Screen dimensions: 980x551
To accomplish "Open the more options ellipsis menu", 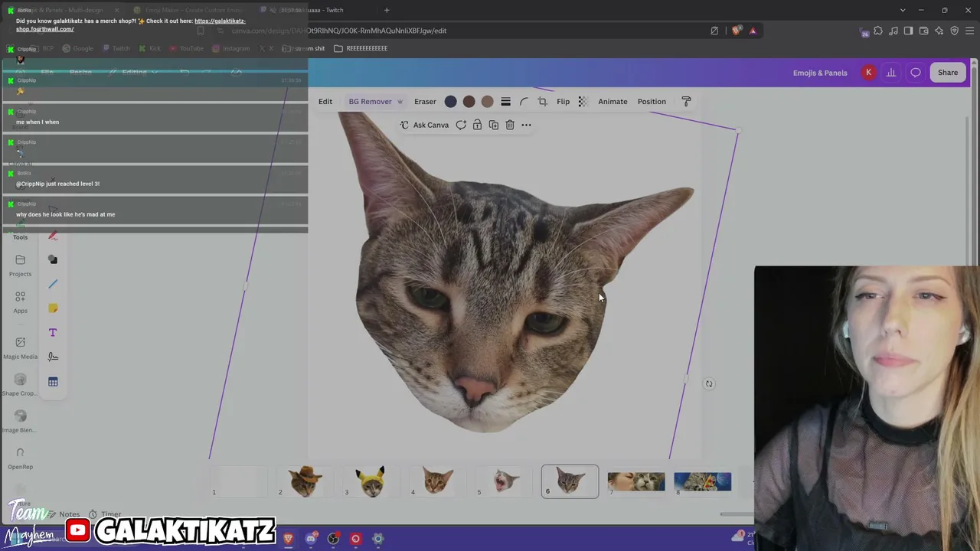I will [x=526, y=125].
